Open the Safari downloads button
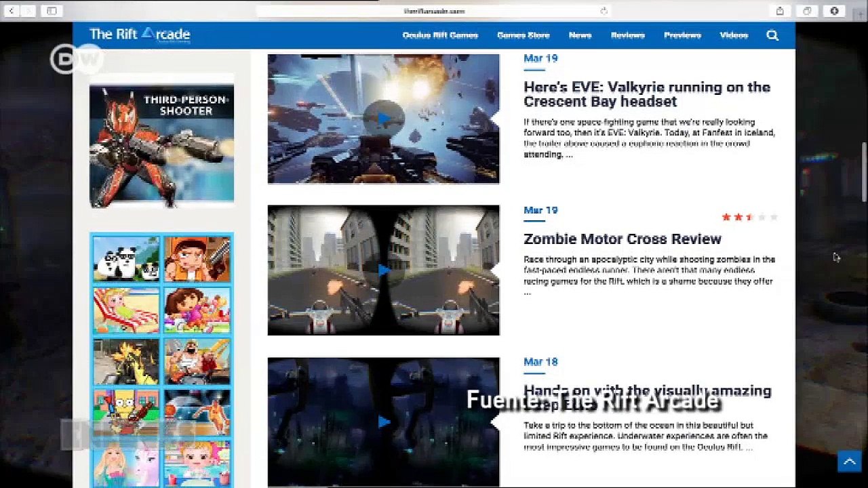This screenshot has width=868, height=488. pyautogui.click(x=834, y=11)
